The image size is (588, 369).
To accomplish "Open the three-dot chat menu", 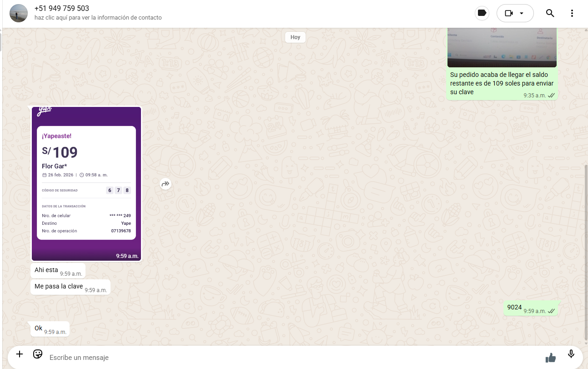I will [572, 13].
